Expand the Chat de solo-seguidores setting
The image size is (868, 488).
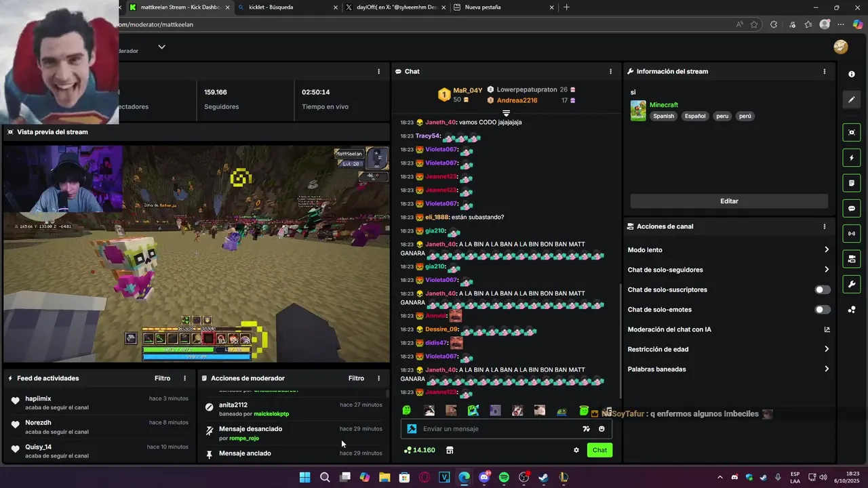point(728,270)
